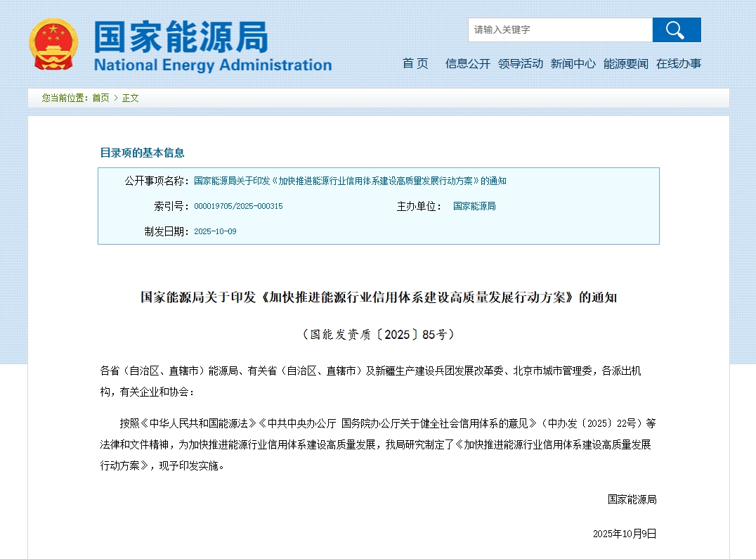This screenshot has width=756, height=559.
Task: Click the magnifier search button
Action: pyautogui.click(x=676, y=30)
